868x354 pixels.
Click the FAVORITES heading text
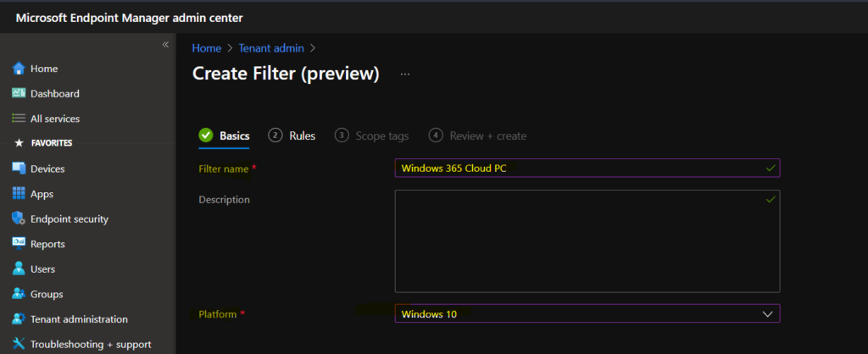click(52, 143)
